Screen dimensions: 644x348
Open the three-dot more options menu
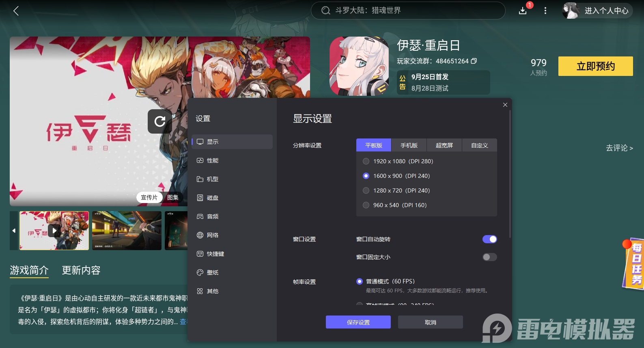pyautogui.click(x=545, y=11)
